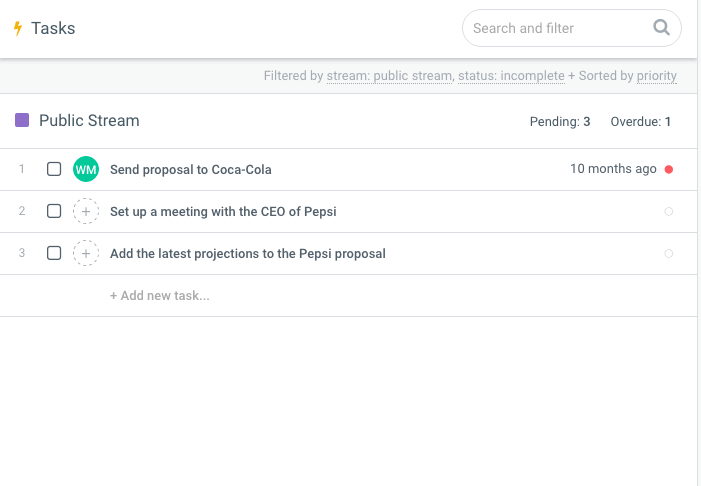The height and width of the screenshot is (486, 701).
Task: Check off Send proposal to Coca-Cola
Action: point(54,169)
